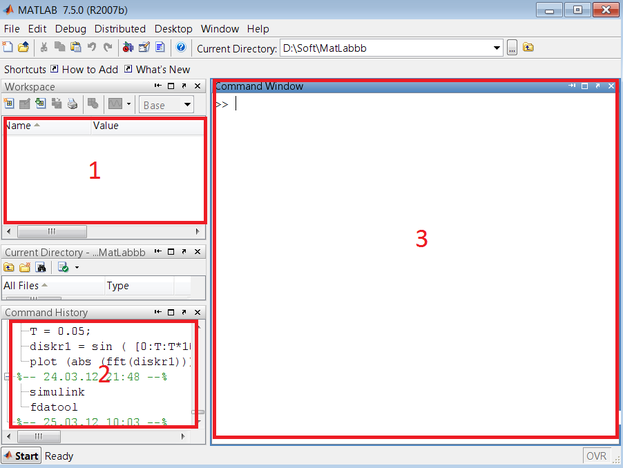The image size is (623, 468).
Task: Open the Profiler toolbar icon
Action: pos(160,47)
